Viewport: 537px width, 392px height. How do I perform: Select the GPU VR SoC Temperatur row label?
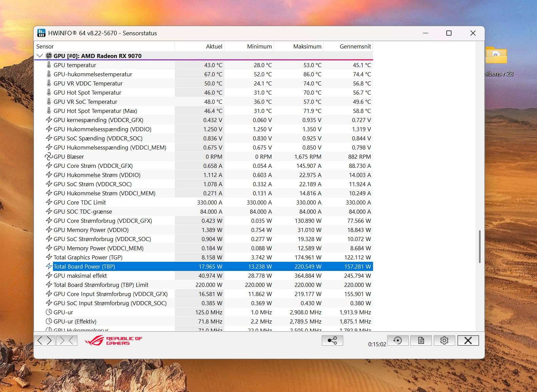[x=85, y=101]
